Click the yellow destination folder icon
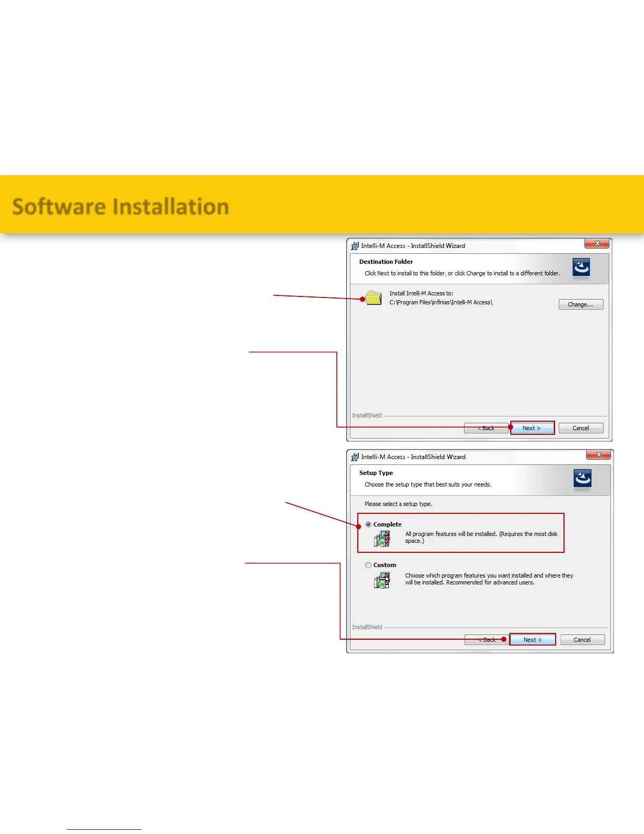Screen dimensions: 644x834 (374, 298)
